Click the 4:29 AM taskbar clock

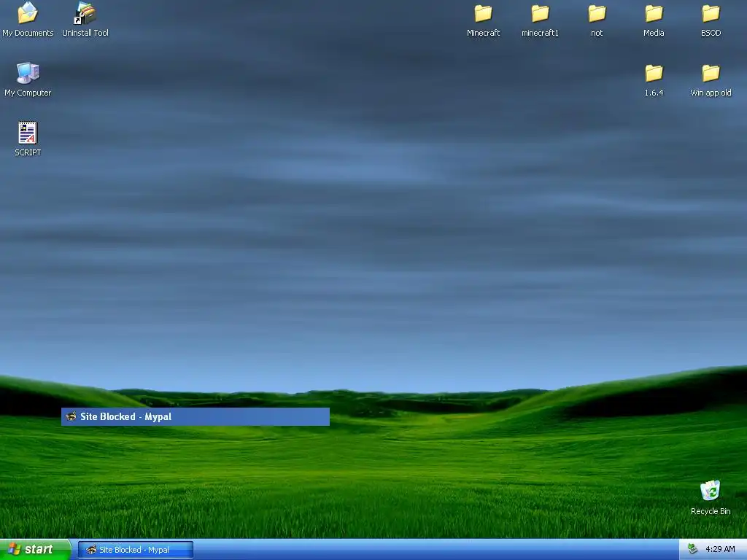point(720,549)
